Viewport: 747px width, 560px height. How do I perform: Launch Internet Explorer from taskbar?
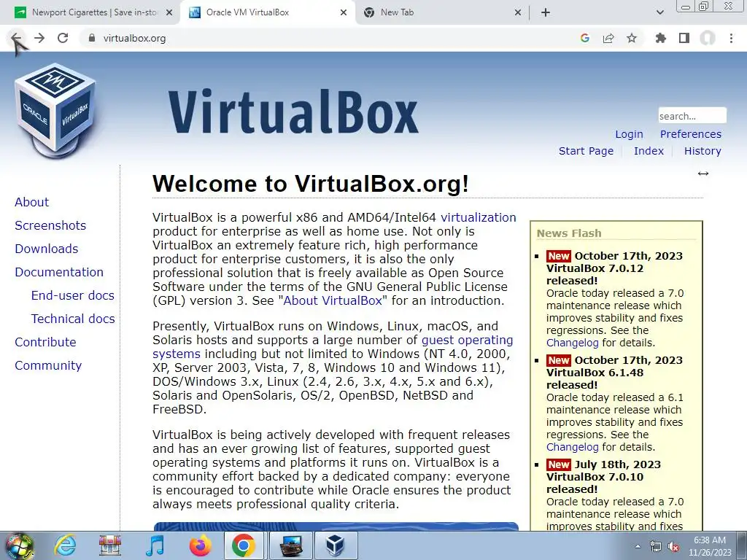point(65,545)
